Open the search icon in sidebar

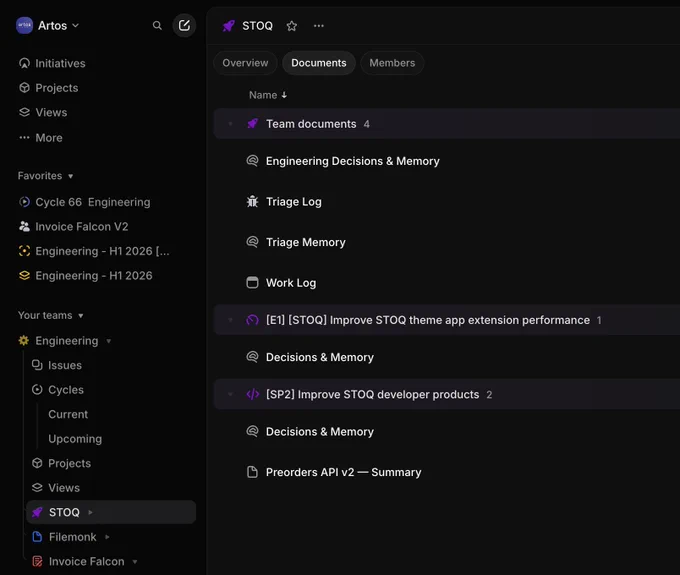157,26
